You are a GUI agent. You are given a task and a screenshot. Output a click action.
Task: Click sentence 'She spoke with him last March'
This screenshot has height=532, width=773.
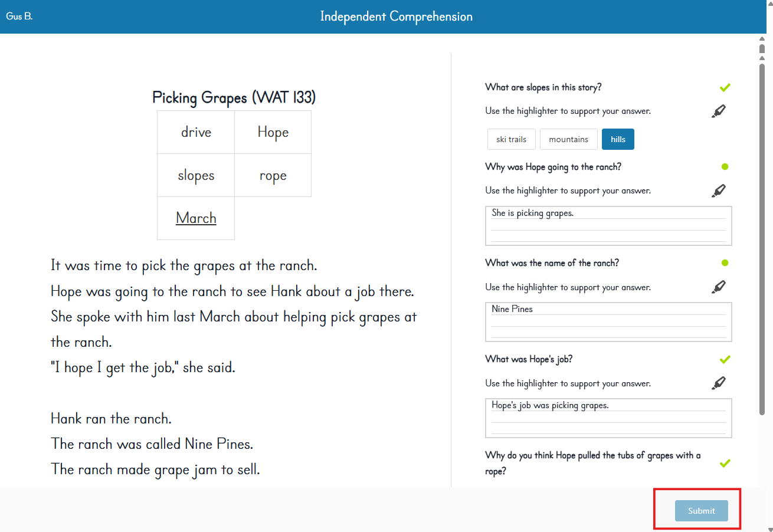(234, 329)
